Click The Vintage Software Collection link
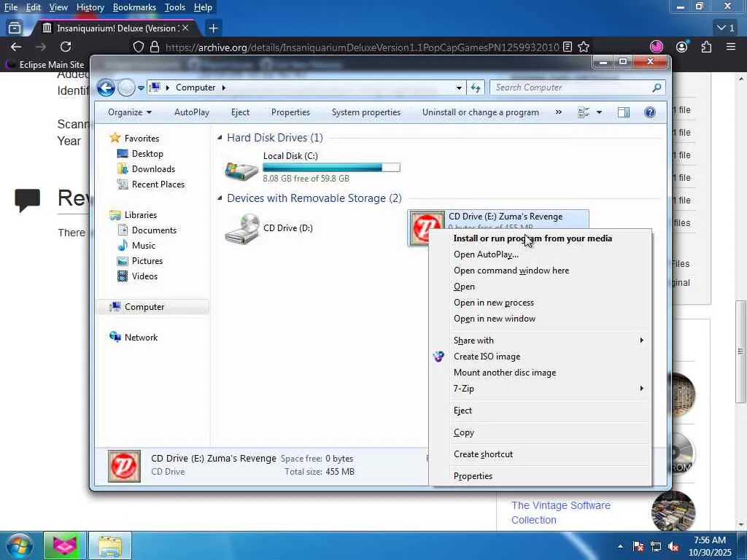 coord(561,513)
